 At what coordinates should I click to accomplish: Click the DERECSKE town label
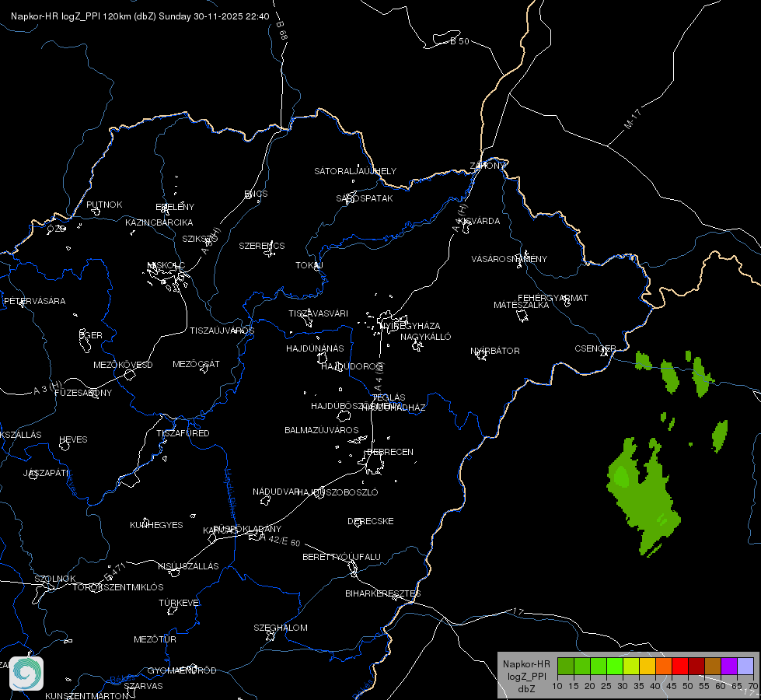(371, 521)
